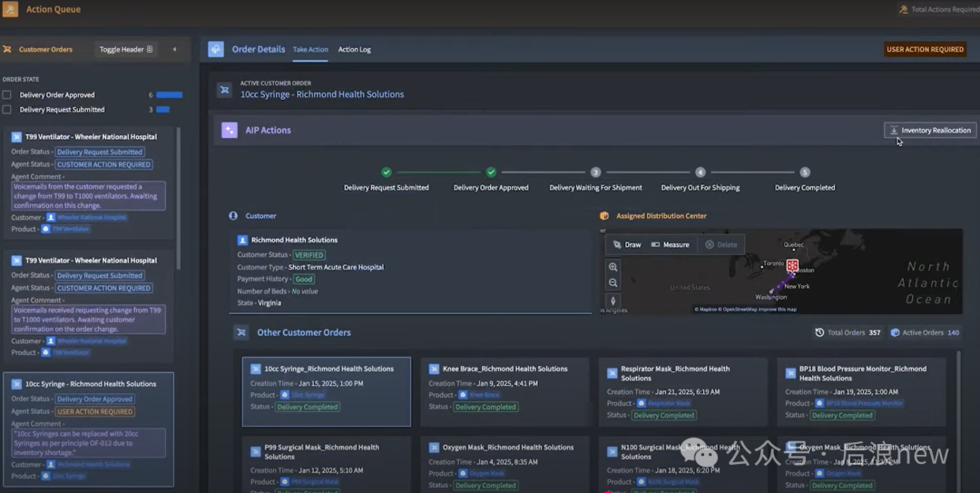Screen dimensions: 980x493
Task: Zoom in on the distribution map
Action: click(x=613, y=267)
